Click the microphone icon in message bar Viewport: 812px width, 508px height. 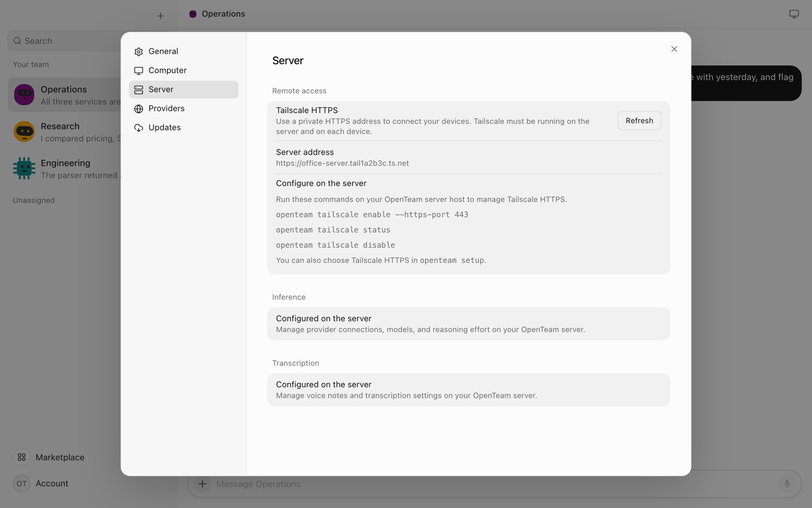(787, 484)
